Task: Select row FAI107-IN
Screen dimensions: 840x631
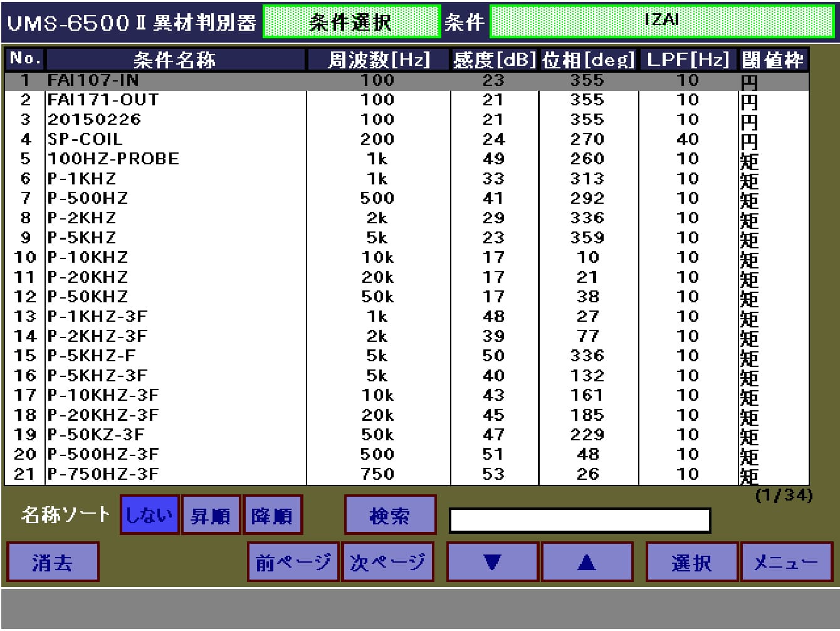Action: [x=406, y=80]
